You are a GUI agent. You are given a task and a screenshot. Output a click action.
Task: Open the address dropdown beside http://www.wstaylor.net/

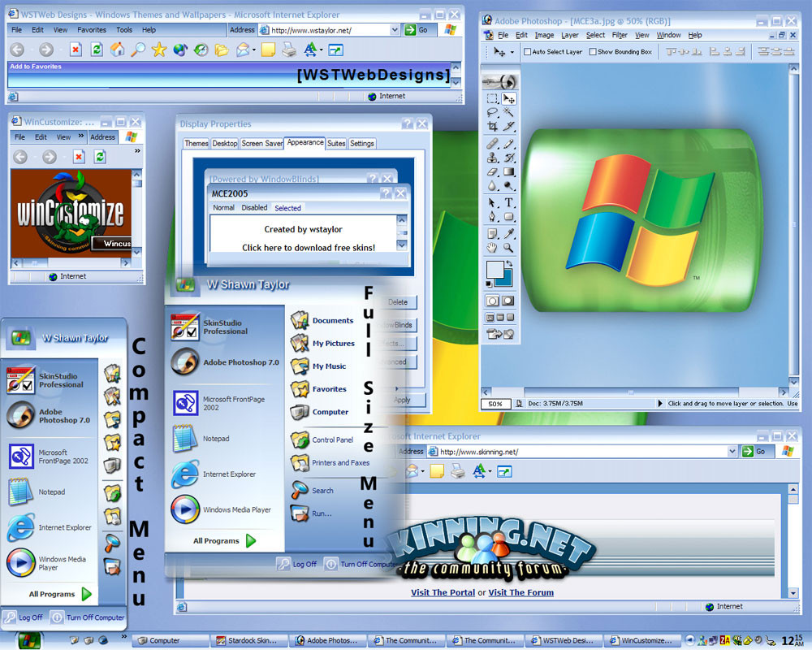pyautogui.click(x=395, y=30)
